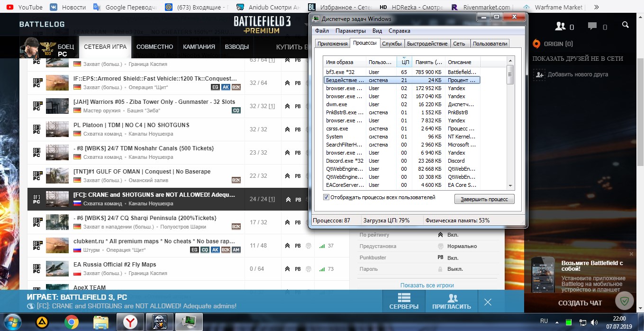Screen dimensions: 644x331
Task: Switch to Battlefield 3 game in taskbar
Action: click(x=159, y=322)
